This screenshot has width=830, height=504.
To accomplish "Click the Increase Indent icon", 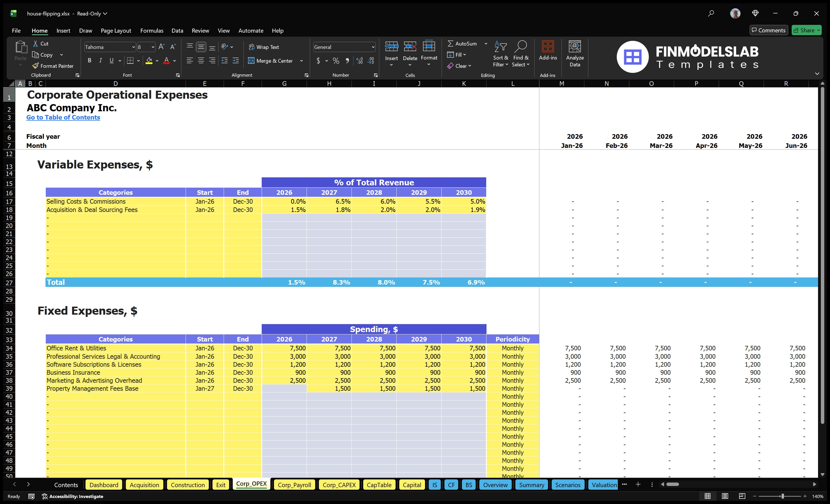I will [235, 61].
